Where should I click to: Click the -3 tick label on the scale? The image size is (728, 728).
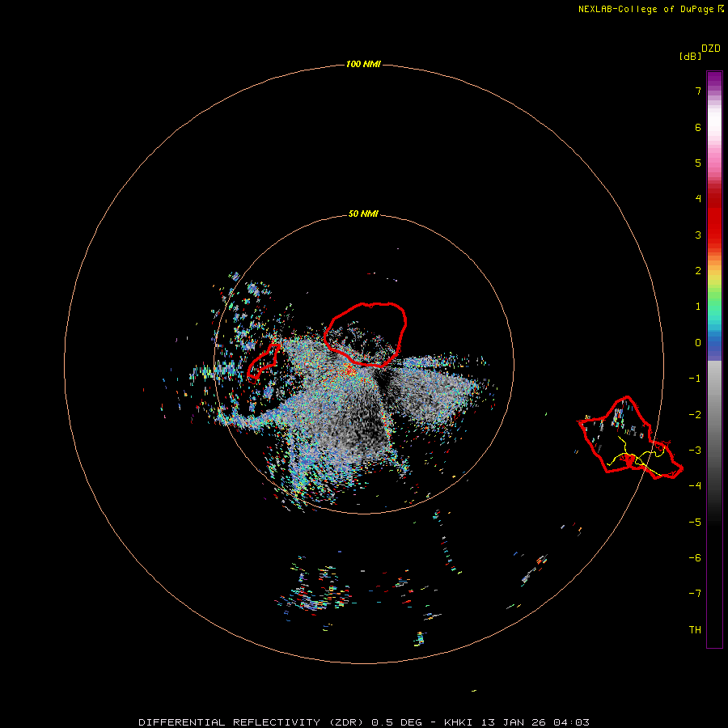695,450
